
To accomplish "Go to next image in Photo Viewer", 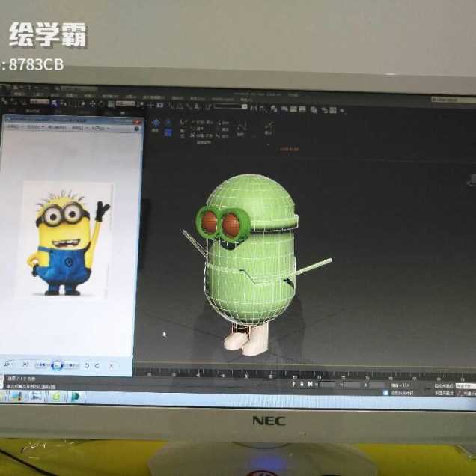I will (71, 365).
